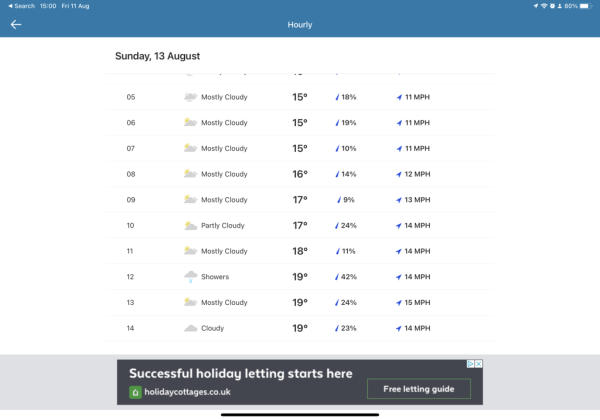
Task: Tap the wind arrow beside 15 MPH
Action: pos(399,302)
